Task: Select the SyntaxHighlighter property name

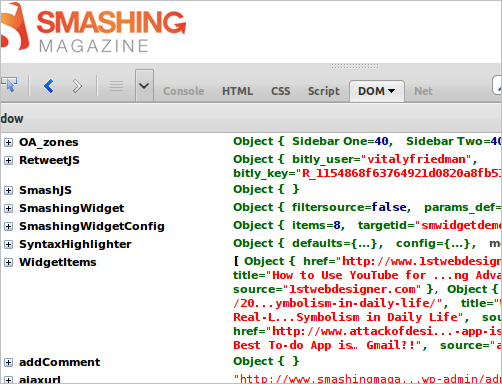Action: tap(75, 244)
